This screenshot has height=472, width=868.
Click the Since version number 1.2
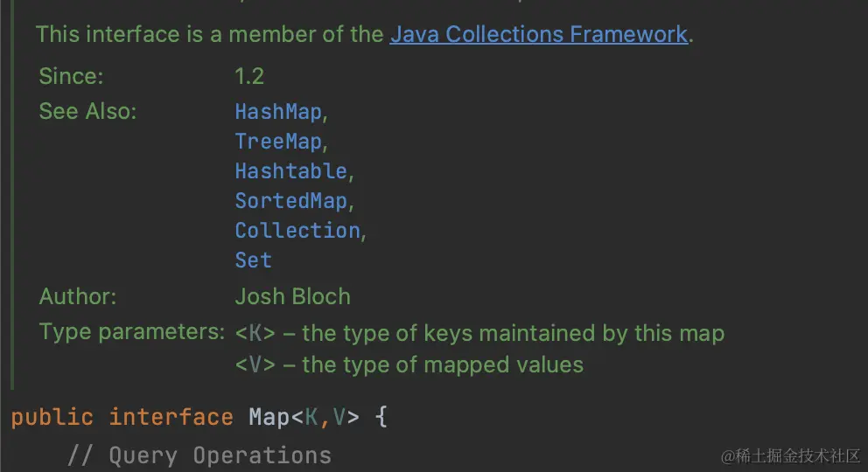coord(248,76)
